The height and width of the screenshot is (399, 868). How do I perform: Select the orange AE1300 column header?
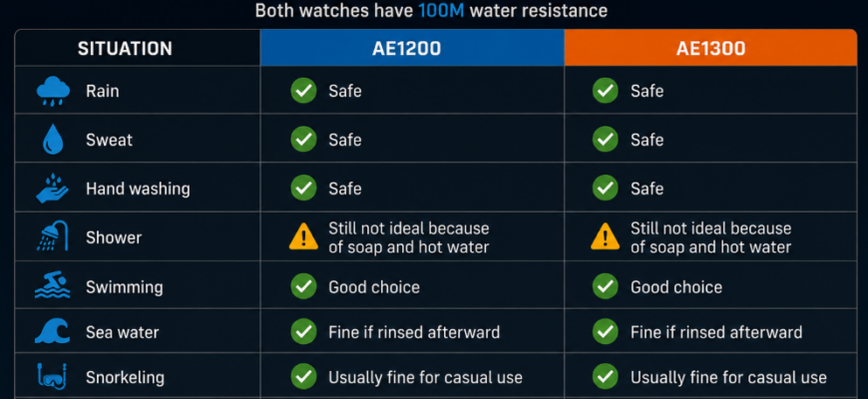(710, 48)
